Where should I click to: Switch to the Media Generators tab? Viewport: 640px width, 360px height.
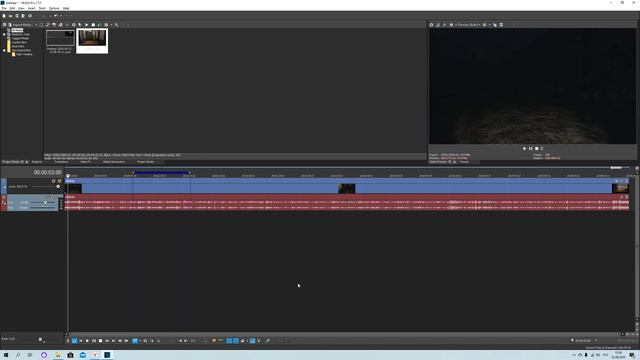point(114,162)
